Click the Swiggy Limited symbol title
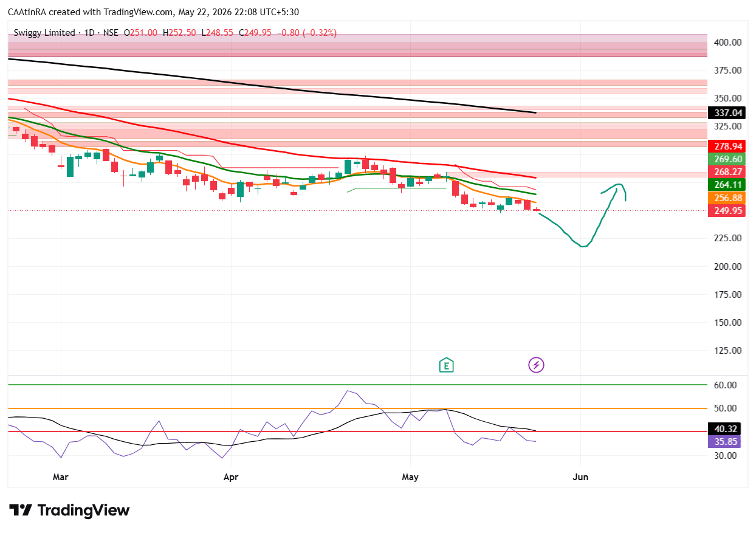This screenshot has width=756, height=533. point(42,33)
